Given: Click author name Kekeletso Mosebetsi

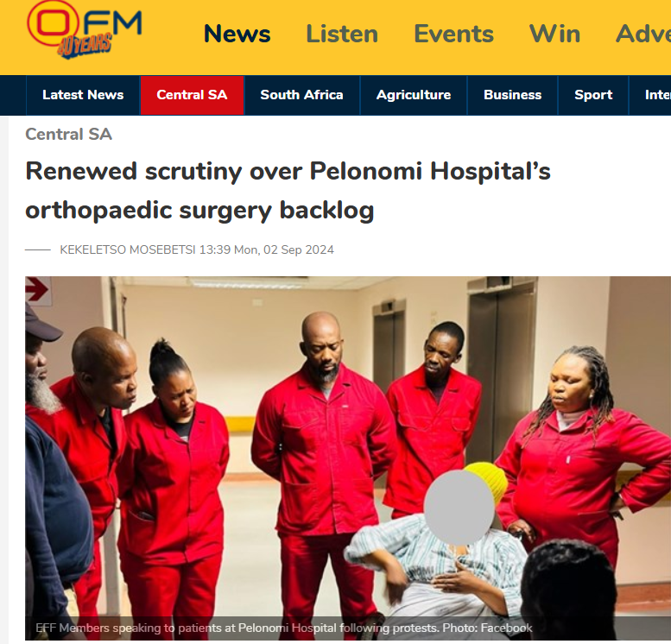Looking at the screenshot, I should pyautogui.click(x=128, y=249).
